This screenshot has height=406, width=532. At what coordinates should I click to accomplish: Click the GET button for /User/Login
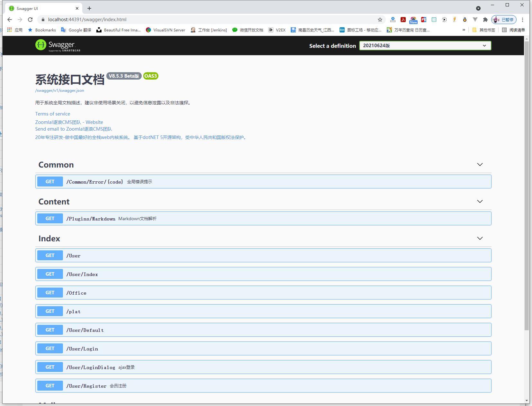(50, 348)
